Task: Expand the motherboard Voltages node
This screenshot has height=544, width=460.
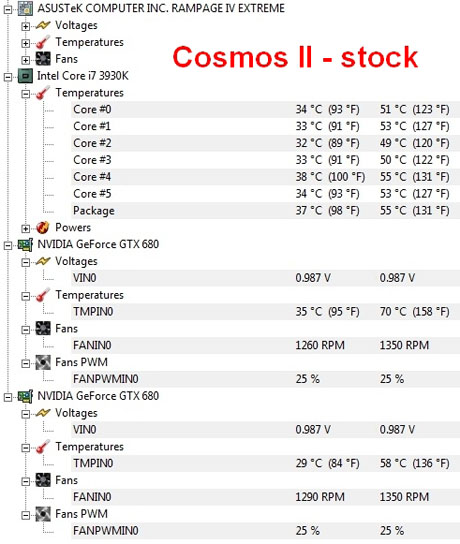Action: coord(25,26)
